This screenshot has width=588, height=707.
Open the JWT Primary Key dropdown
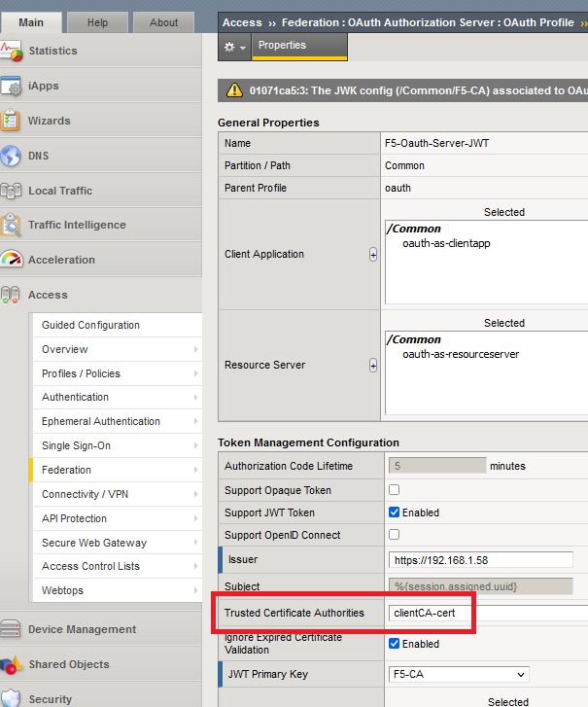[x=458, y=674]
